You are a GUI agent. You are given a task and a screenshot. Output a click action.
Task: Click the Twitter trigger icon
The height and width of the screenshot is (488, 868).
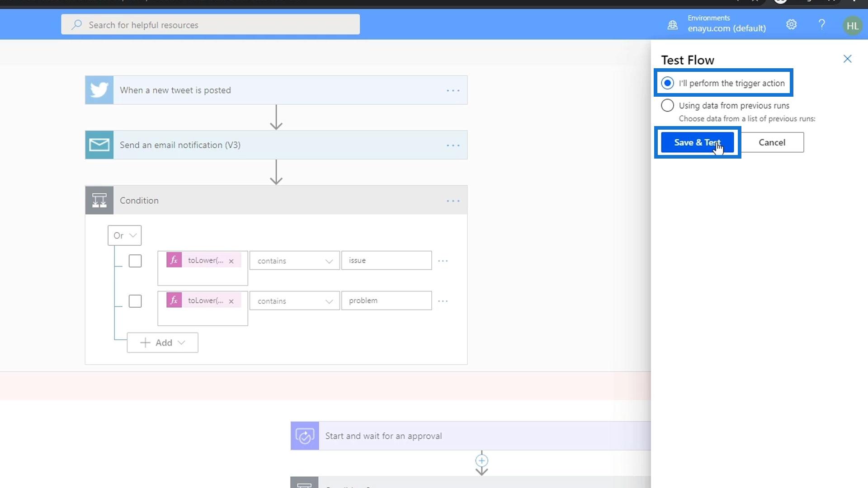tap(99, 90)
